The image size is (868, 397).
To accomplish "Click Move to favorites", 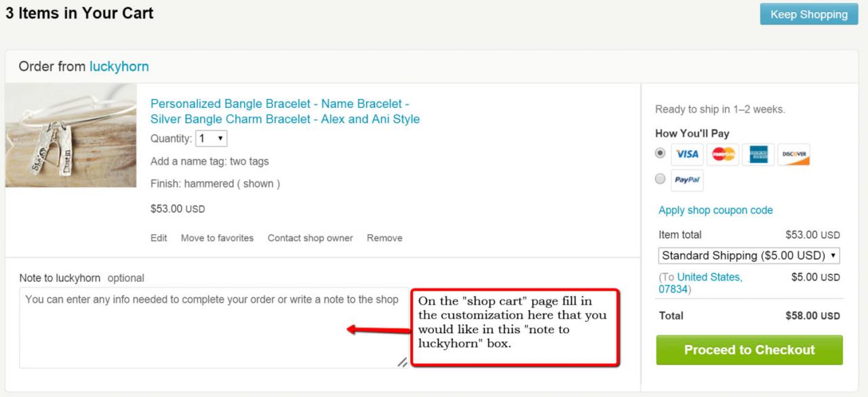I will tap(217, 238).
